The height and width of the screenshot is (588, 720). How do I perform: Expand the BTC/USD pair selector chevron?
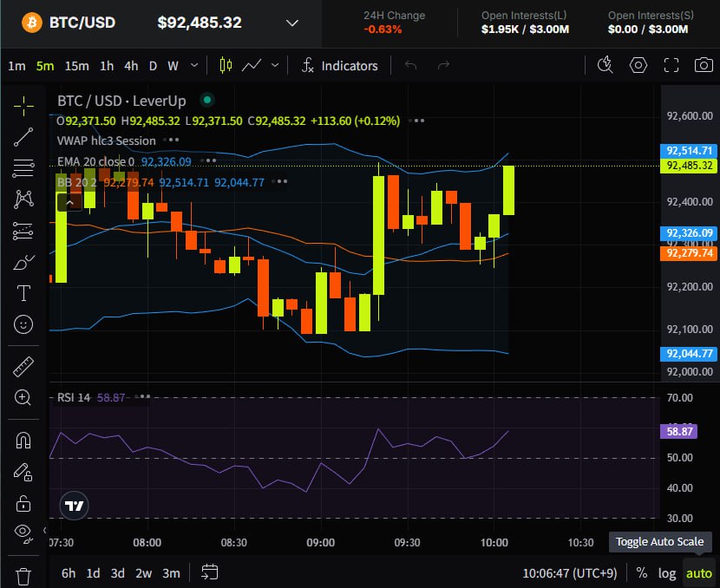(292, 23)
